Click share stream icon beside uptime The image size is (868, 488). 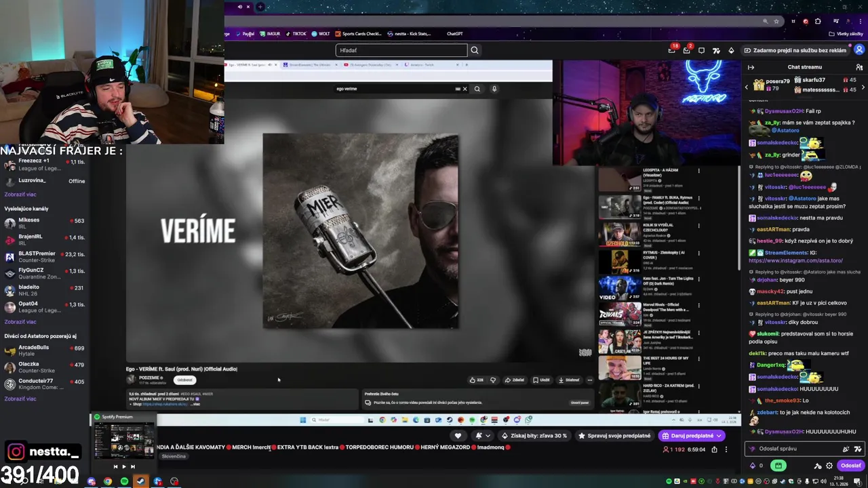pos(714,449)
